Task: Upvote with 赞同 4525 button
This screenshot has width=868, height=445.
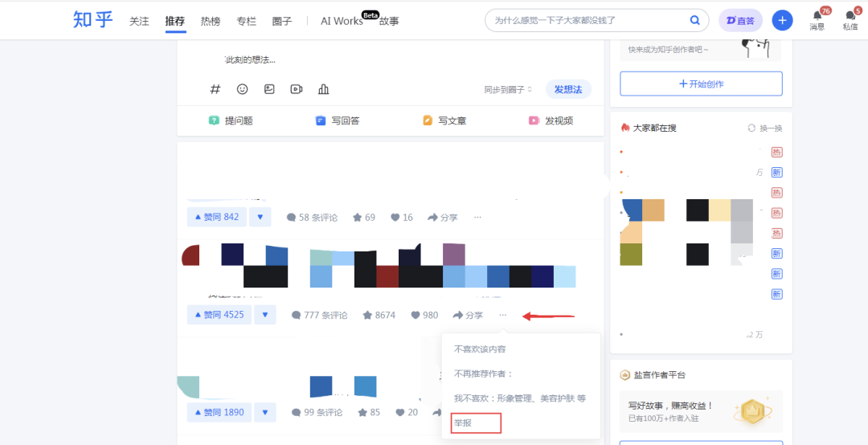Action: (219, 315)
